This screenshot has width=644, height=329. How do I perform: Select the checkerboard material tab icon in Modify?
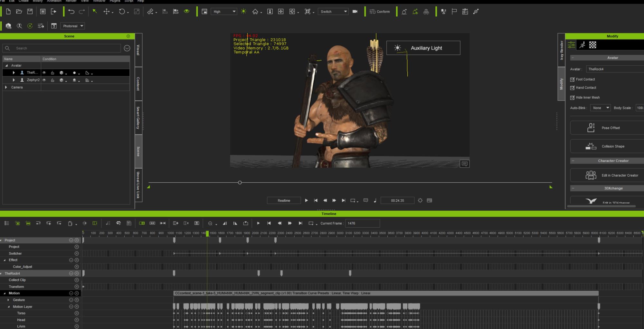point(593,45)
